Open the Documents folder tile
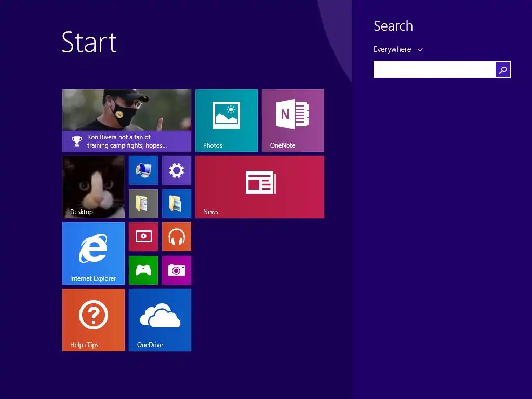532x399 pixels. [x=143, y=204]
